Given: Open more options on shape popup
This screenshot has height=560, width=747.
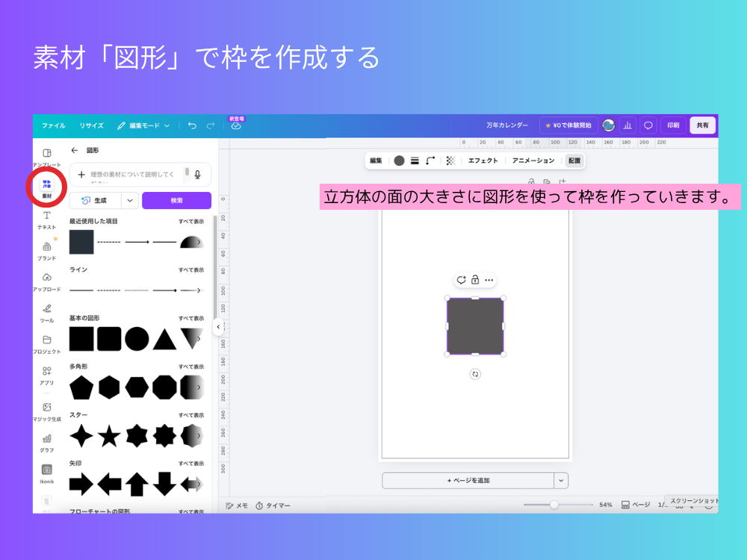Looking at the screenshot, I should click(489, 280).
